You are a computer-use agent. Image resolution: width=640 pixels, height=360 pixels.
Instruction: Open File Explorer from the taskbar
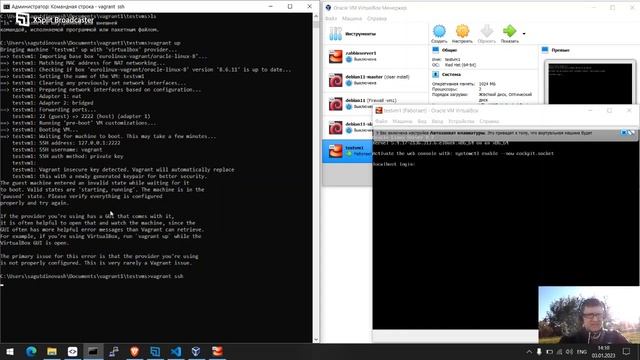point(52,351)
